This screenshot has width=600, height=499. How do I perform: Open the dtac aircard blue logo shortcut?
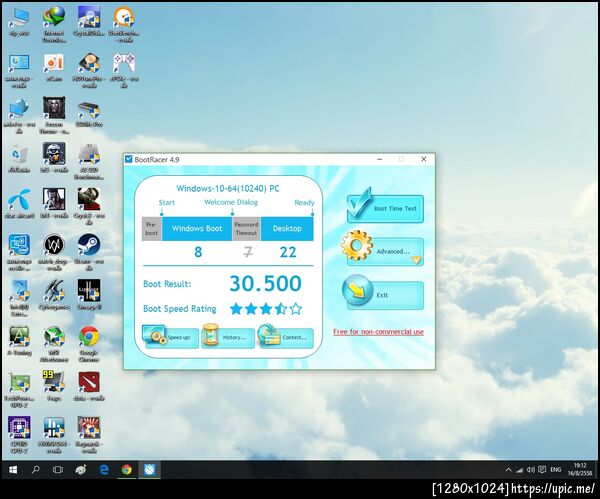tap(19, 204)
